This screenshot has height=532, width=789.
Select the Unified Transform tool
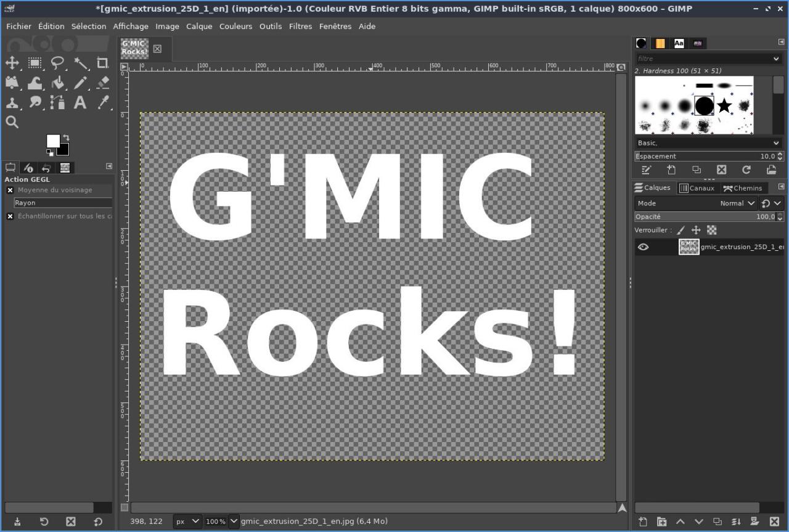click(x=12, y=83)
